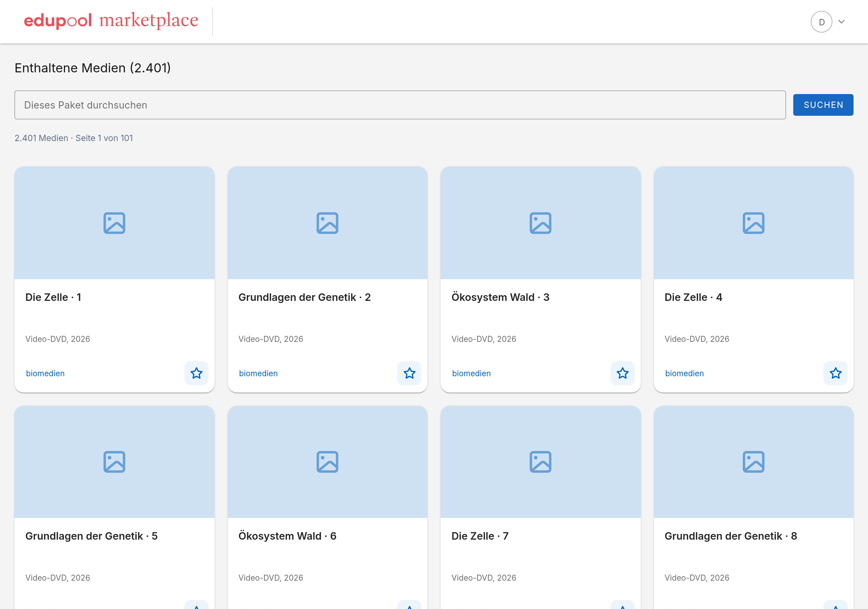Open the Ökosystem Wald · 6 title
868x609 pixels.
coord(287,536)
